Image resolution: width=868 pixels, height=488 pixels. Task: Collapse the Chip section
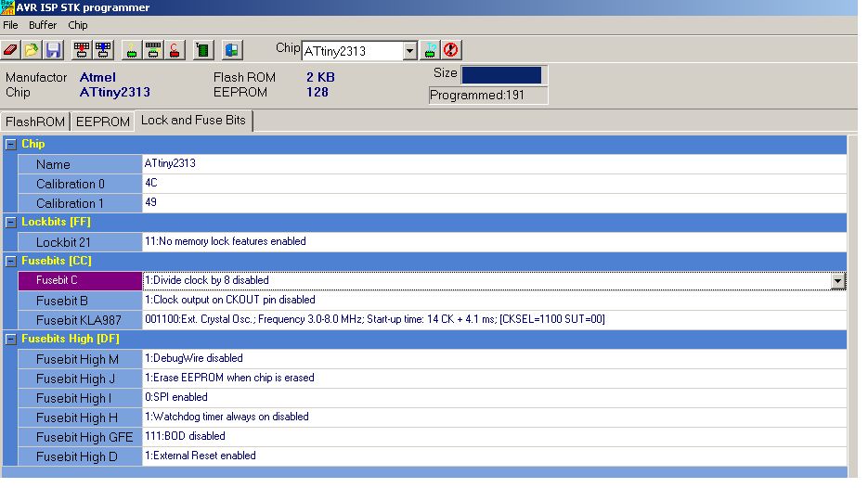[x=10, y=145]
